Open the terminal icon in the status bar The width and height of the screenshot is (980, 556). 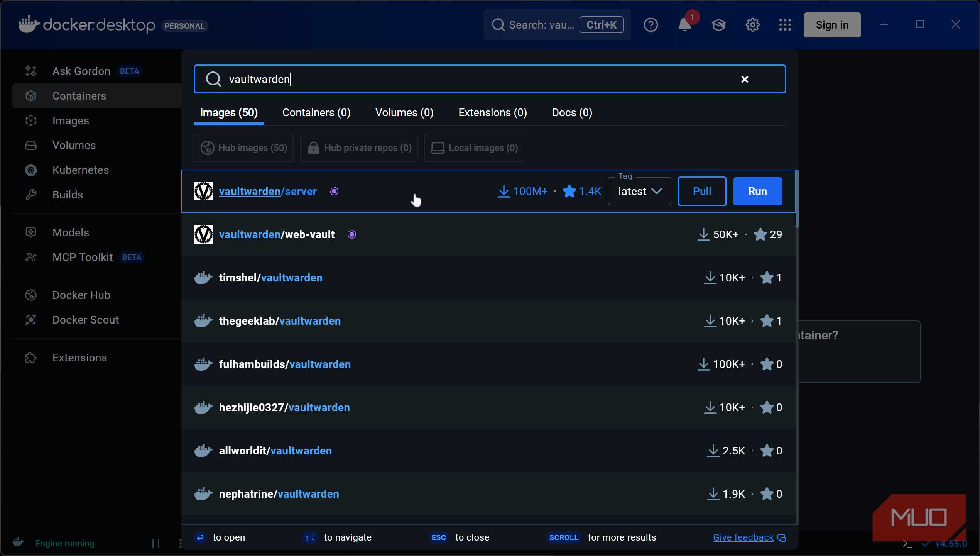(x=908, y=544)
